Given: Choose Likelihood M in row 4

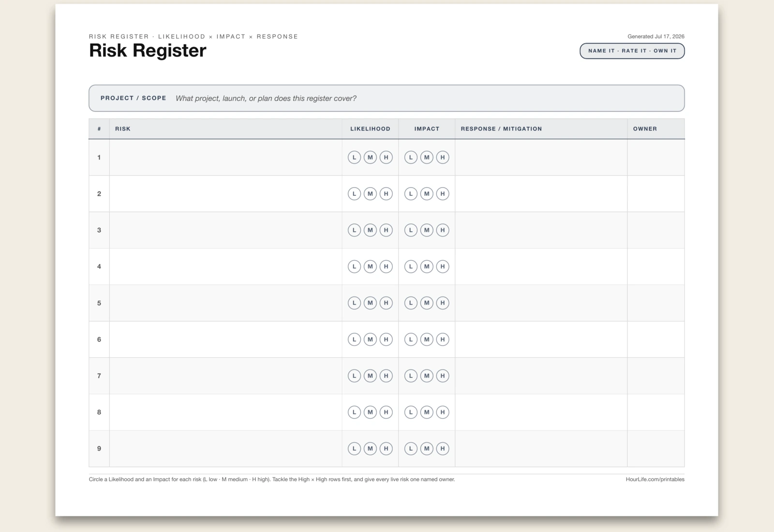Looking at the screenshot, I should (370, 266).
